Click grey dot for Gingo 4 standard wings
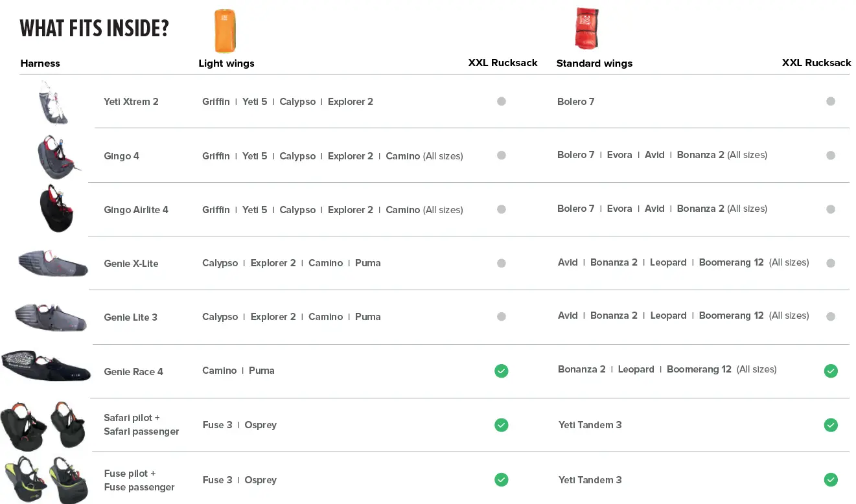Screen dimensions: 856x504 coord(831,155)
